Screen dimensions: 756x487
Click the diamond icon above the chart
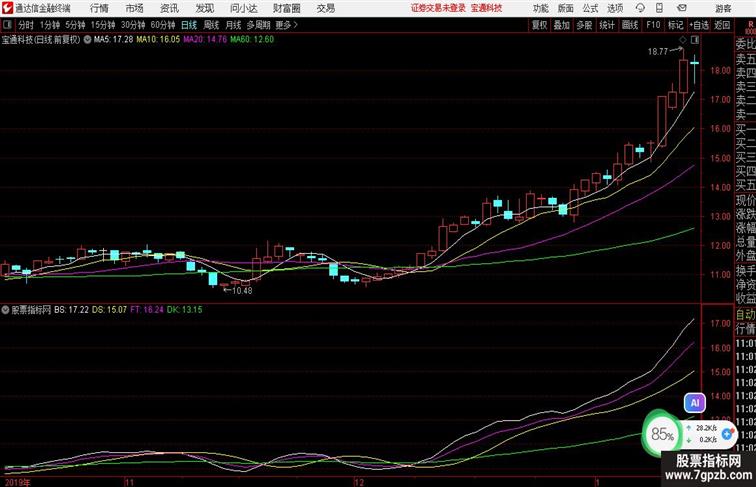click(683, 40)
